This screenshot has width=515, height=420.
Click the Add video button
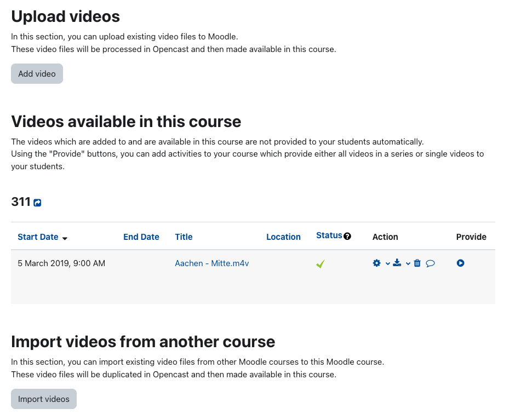pyautogui.click(x=37, y=73)
